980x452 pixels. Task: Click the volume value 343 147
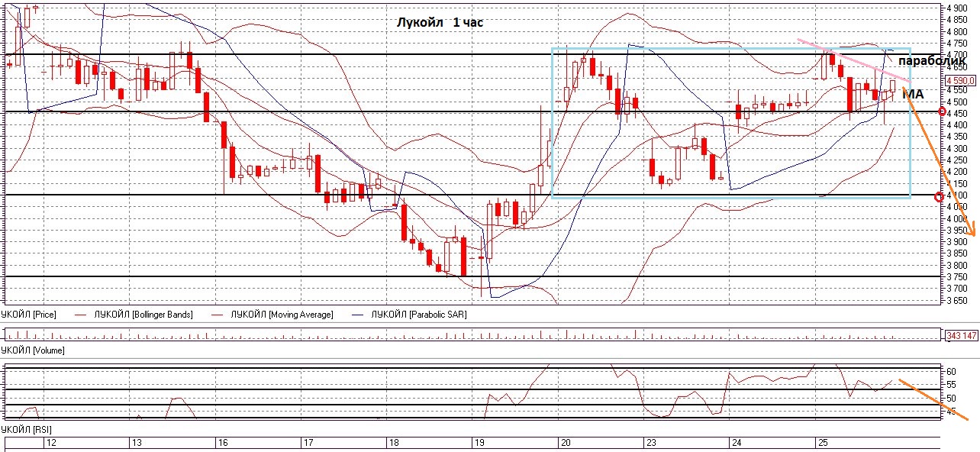click(x=962, y=335)
